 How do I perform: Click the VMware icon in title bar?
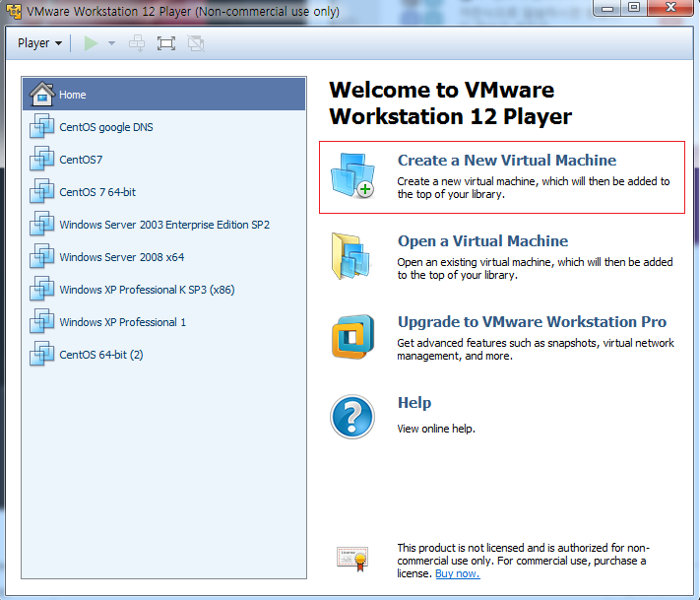14,11
